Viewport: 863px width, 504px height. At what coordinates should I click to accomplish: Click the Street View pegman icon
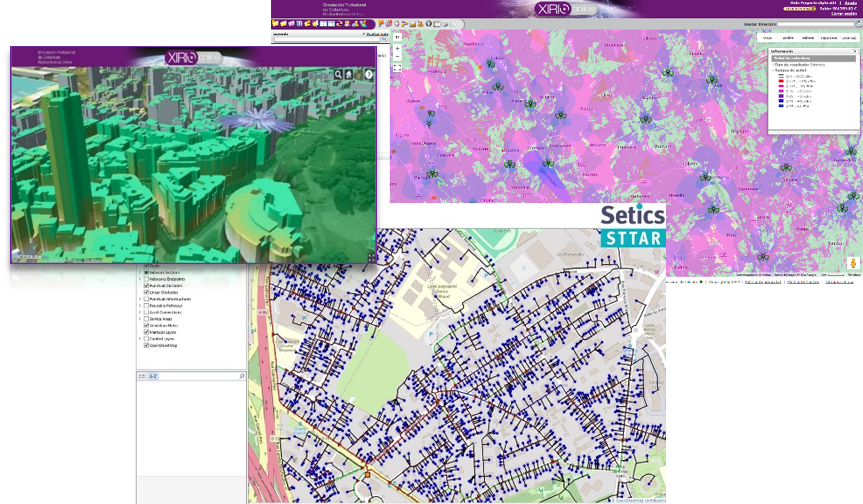(853, 263)
